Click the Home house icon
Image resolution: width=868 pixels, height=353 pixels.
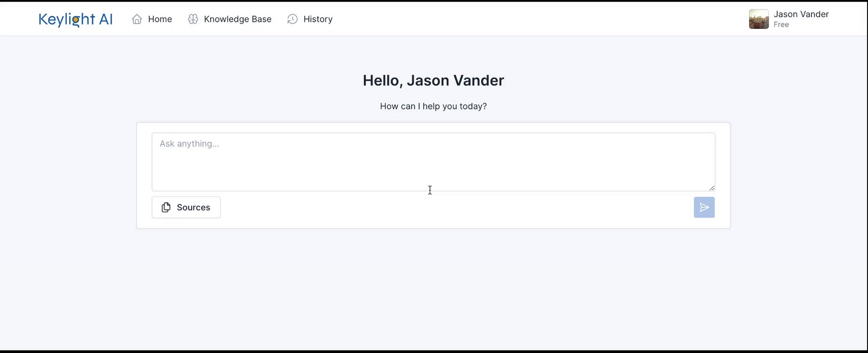(137, 19)
